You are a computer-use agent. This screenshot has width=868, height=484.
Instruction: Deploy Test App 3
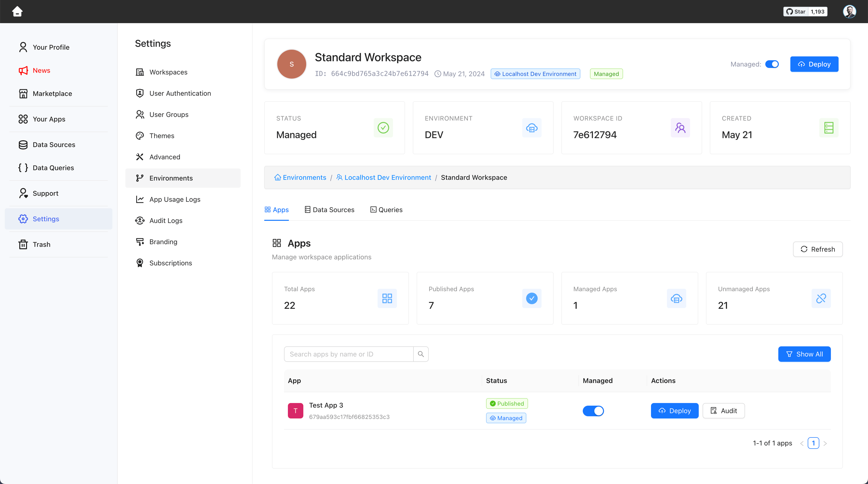click(674, 411)
